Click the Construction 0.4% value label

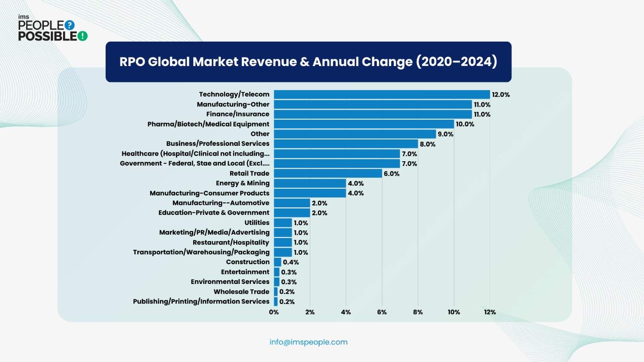pos(291,262)
